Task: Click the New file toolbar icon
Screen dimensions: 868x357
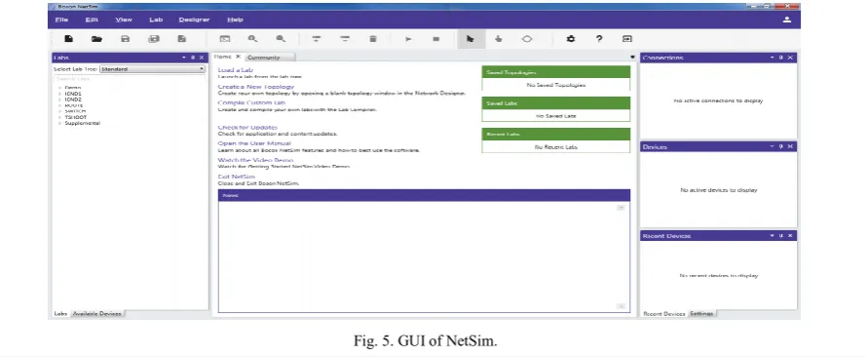Action: pos(68,39)
